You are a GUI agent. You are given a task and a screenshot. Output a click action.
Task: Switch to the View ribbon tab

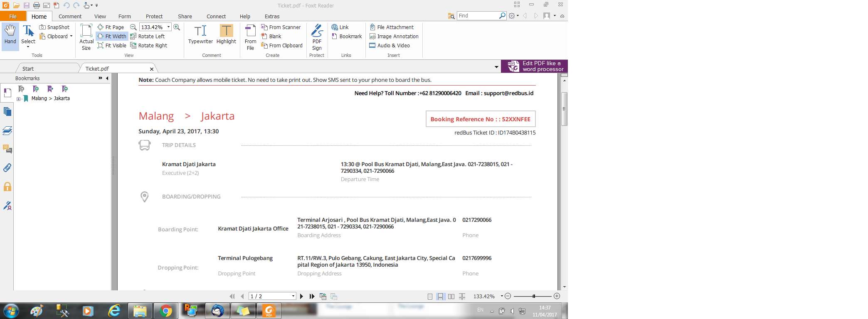click(100, 16)
